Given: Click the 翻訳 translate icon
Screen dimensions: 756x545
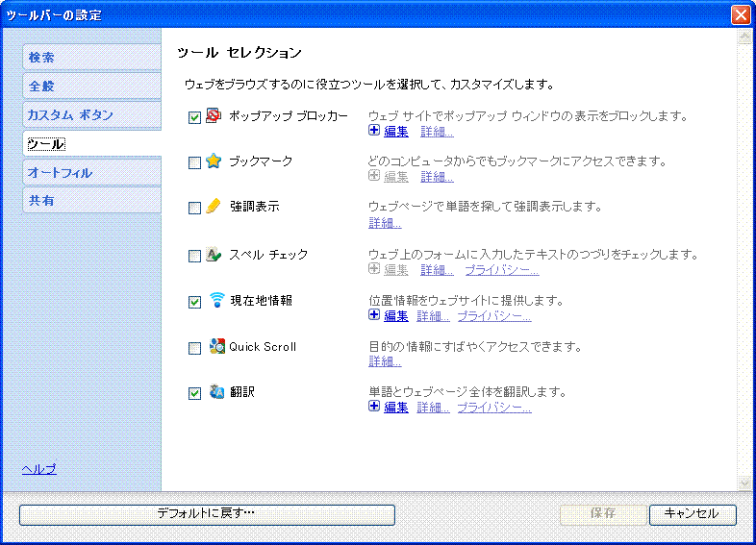Looking at the screenshot, I should click(216, 392).
